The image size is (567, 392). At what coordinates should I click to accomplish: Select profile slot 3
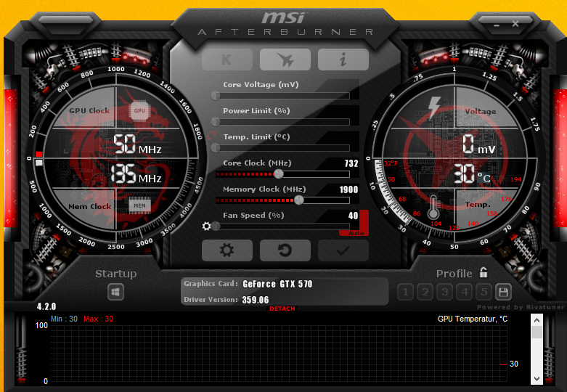pyautogui.click(x=445, y=292)
